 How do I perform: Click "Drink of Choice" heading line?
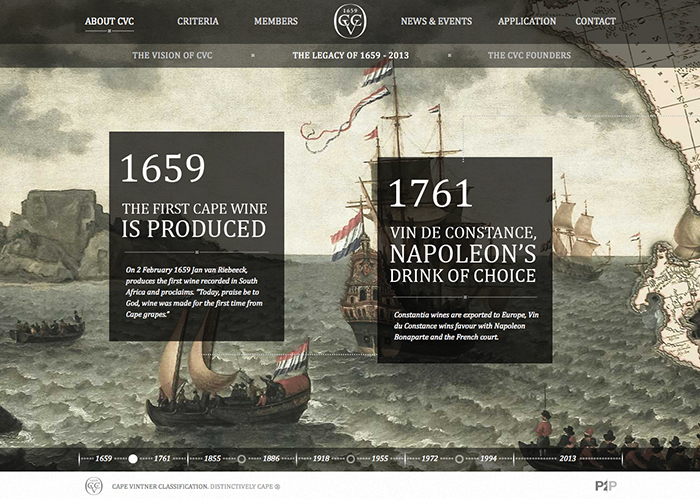coord(462,275)
